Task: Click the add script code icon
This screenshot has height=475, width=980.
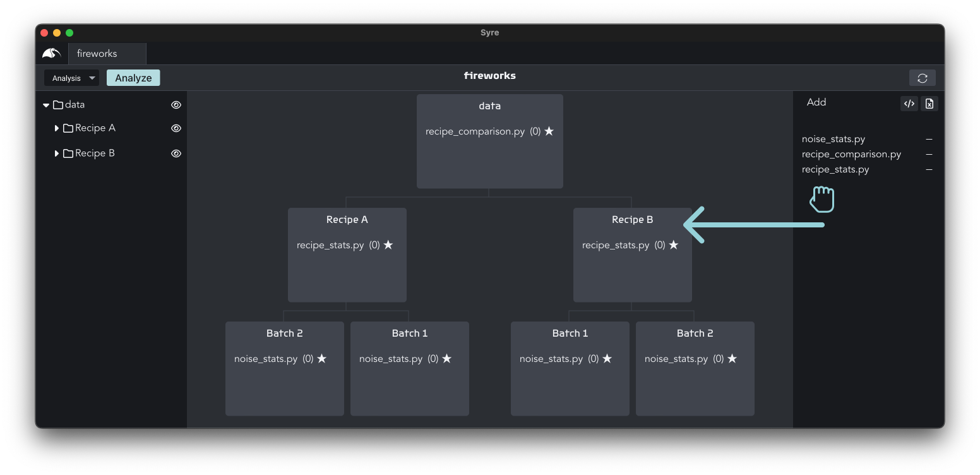Action: [x=909, y=104]
